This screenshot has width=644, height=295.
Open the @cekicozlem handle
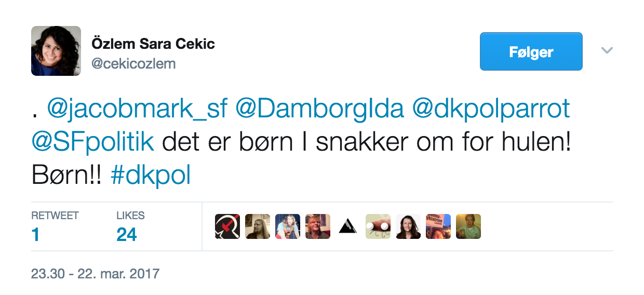coord(133,63)
